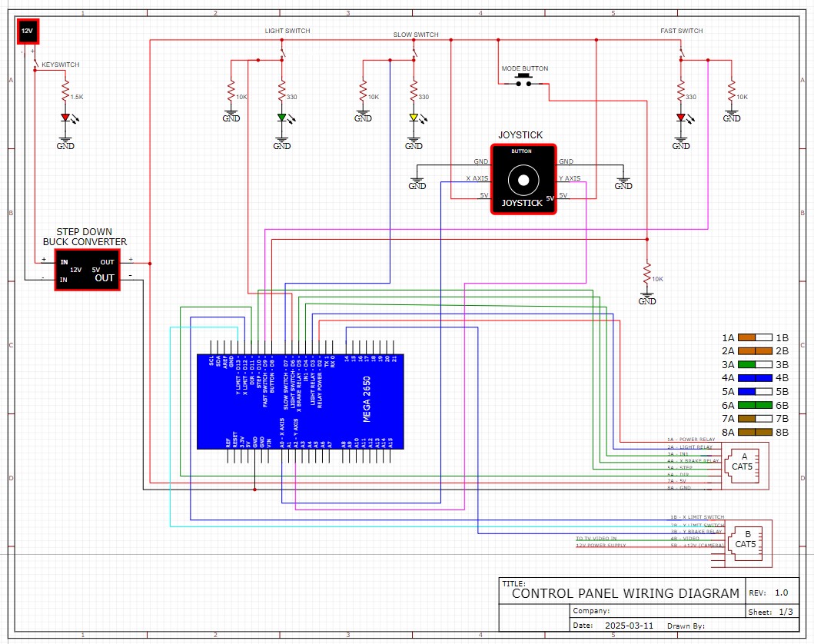This screenshot has width=814, height=644.
Task: Select the green LED under Light Switch
Action: click(282, 118)
